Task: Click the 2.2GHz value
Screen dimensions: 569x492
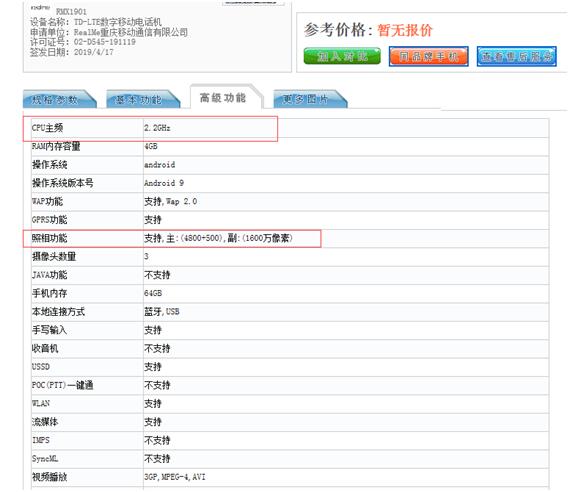Action: [157, 128]
